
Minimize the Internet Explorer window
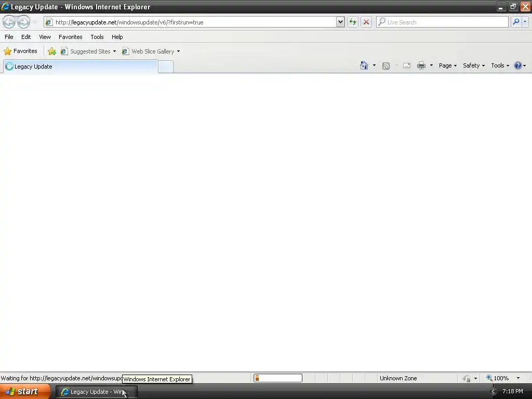pos(500,7)
